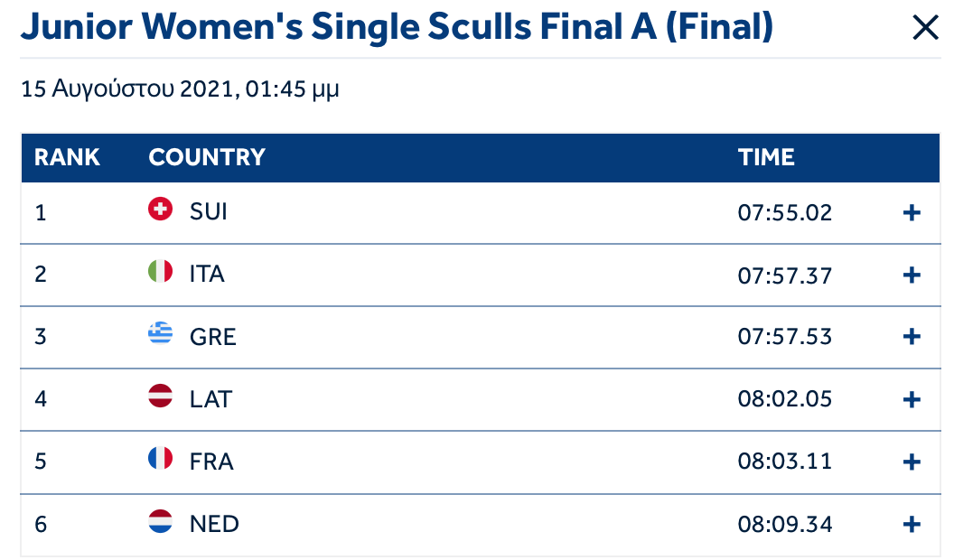Click the Switzerland flag icon
This screenshot has width=954, height=560.
160,210
